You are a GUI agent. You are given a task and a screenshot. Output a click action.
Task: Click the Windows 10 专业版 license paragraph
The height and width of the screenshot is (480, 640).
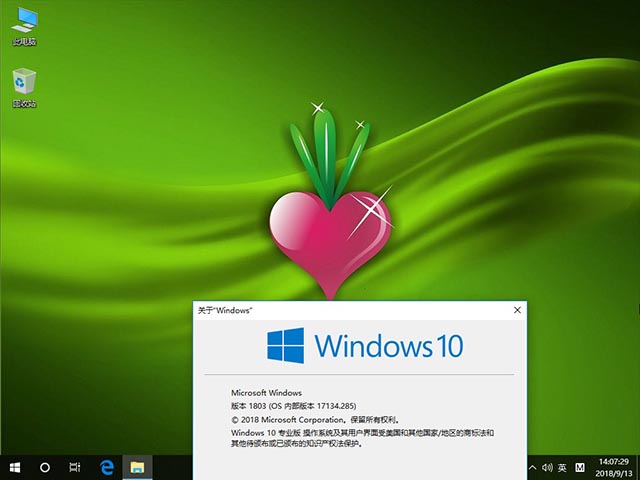[362, 438]
